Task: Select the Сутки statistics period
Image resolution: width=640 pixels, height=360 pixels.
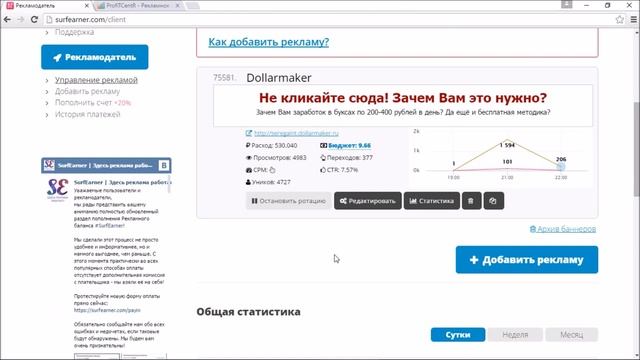Action: coord(458,335)
